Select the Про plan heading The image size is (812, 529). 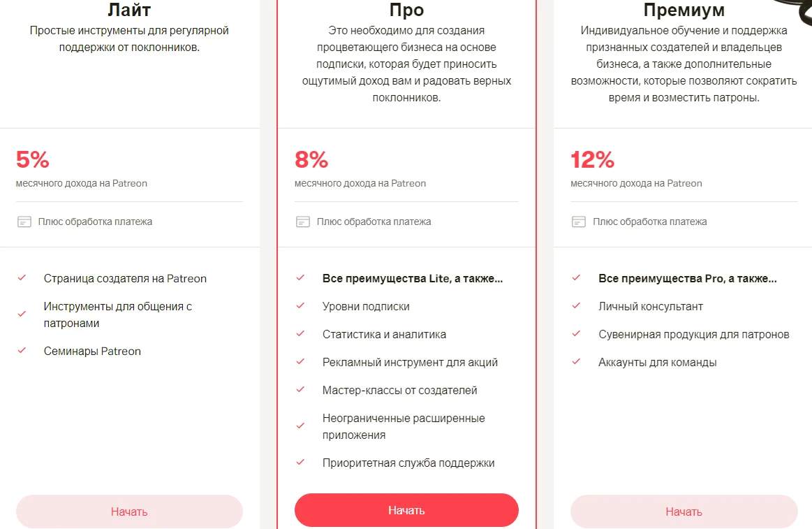[406, 9]
